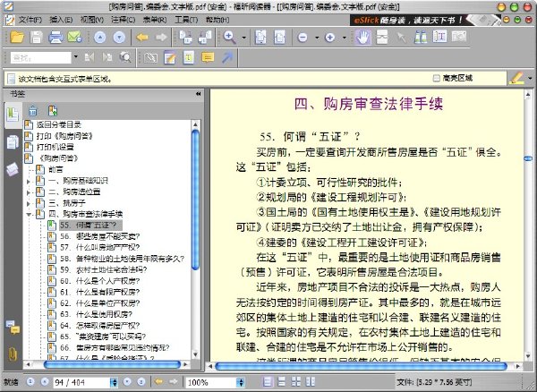
Task: Open the zoom tool dropdown arrow
Action: pos(243,38)
